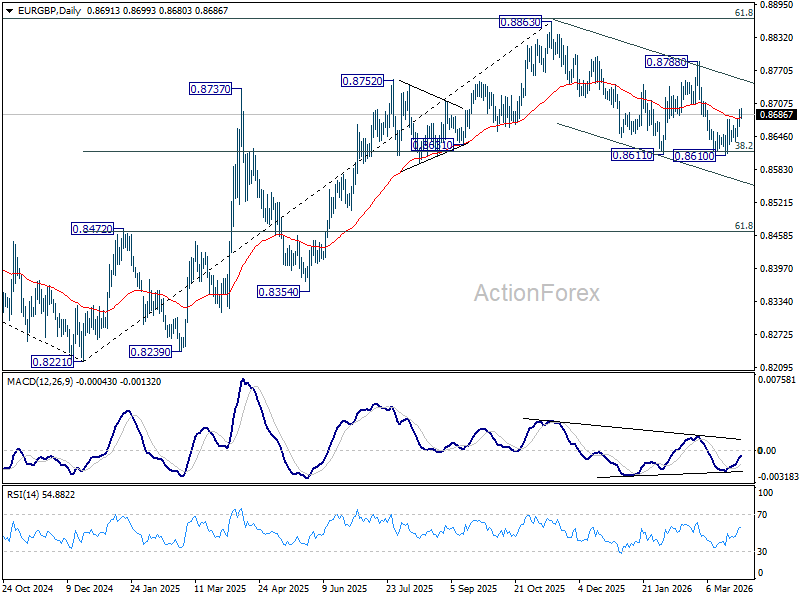Click the top 61.8 Fibonacci label
Image resolution: width=800 pixels, height=600 pixels.
pyautogui.click(x=744, y=13)
